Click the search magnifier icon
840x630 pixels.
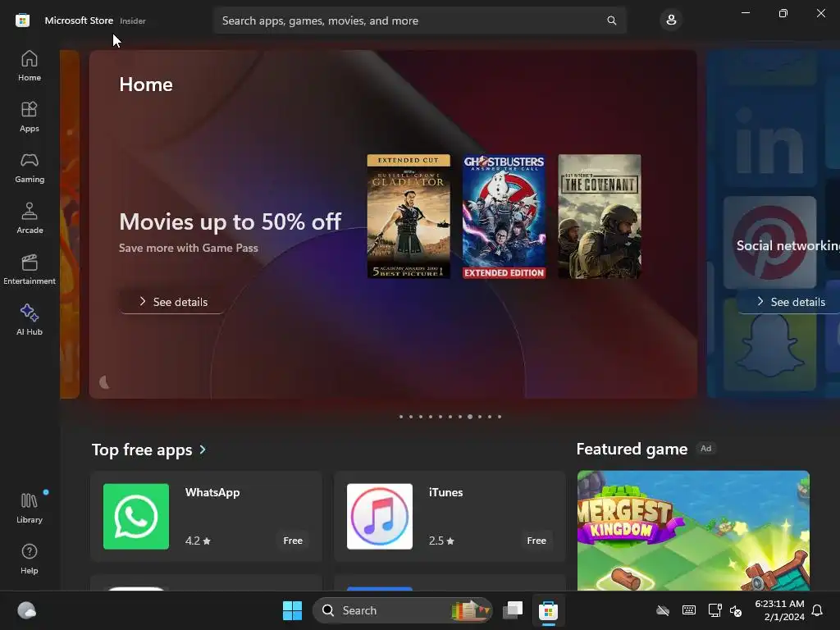pyautogui.click(x=611, y=21)
